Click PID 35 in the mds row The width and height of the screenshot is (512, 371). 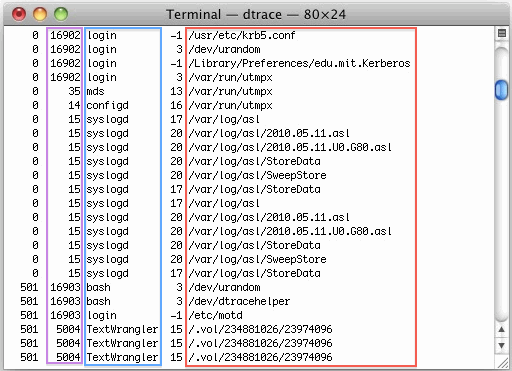pos(75,91)
